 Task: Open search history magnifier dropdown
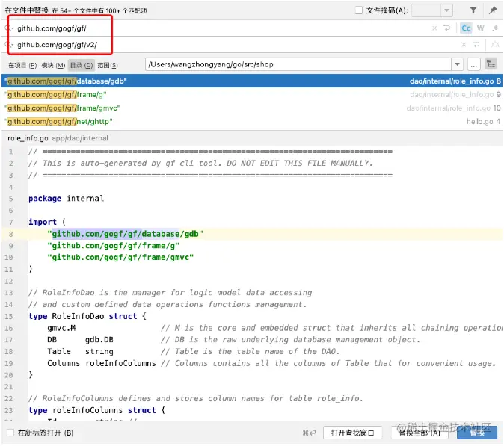(10, 28)
